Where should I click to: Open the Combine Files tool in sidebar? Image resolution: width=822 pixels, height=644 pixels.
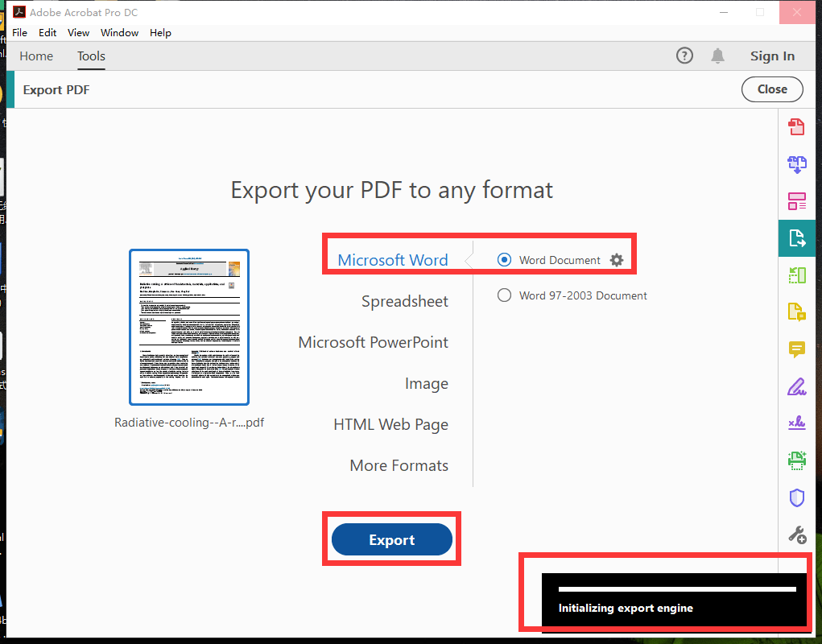tap(796, 164)
